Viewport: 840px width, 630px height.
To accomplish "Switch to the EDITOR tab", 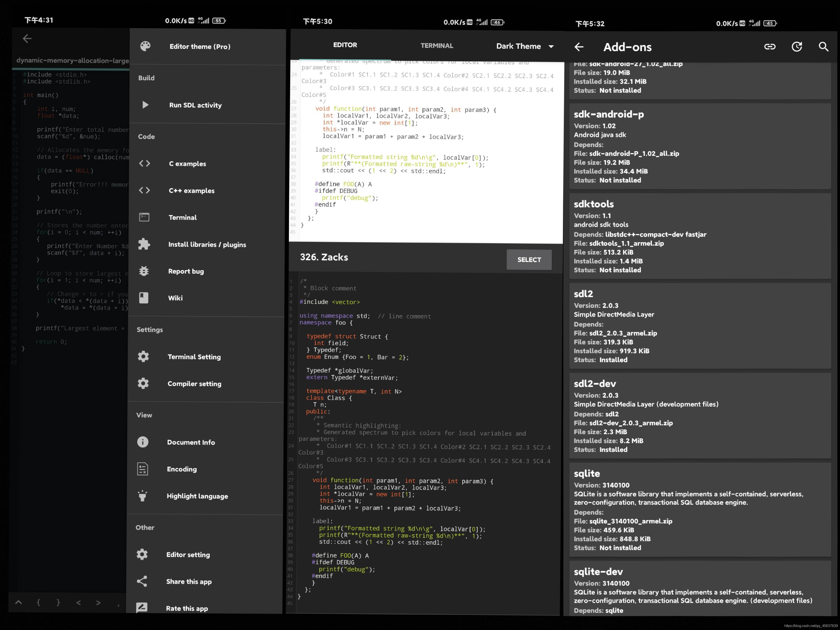I will (x=345, y=45).
